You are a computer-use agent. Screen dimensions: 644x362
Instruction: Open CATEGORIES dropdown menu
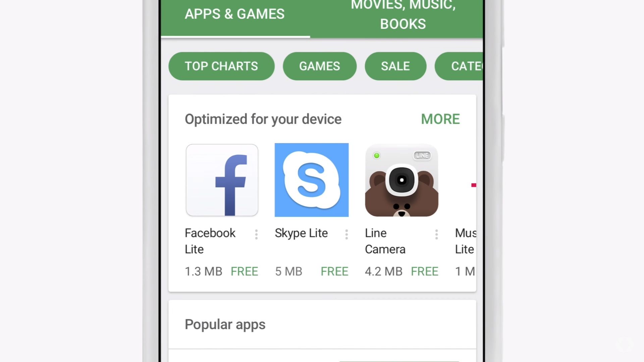(x=468, y=66)
